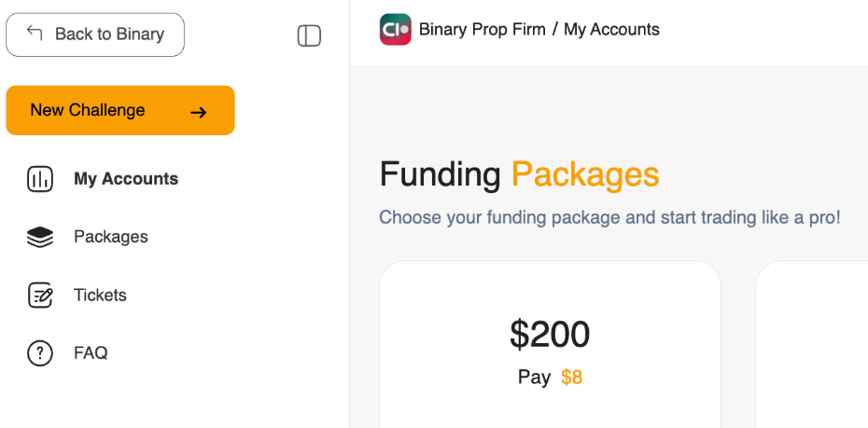Click the Funding Packages heading
The width and height of the screenshot is (868, 428).
click(519, 174)
